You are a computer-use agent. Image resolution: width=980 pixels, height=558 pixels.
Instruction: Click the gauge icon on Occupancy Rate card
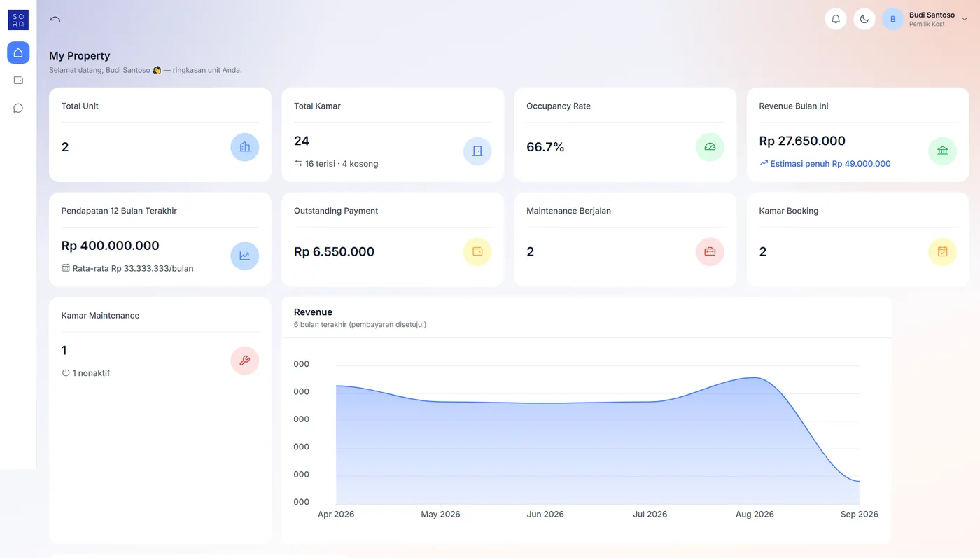(710, 147)
